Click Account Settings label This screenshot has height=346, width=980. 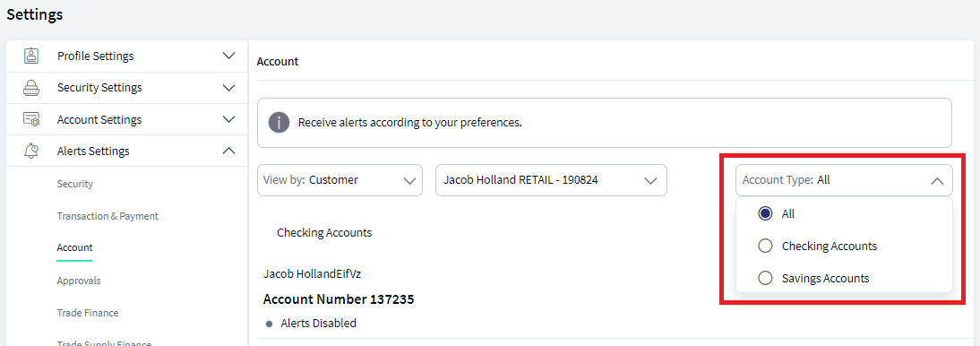[99, 119]
